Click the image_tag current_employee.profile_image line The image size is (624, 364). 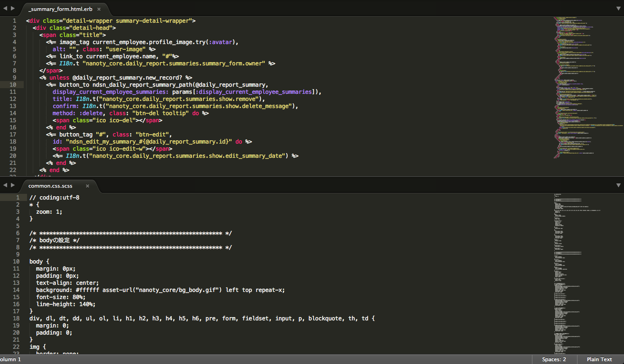142,42
